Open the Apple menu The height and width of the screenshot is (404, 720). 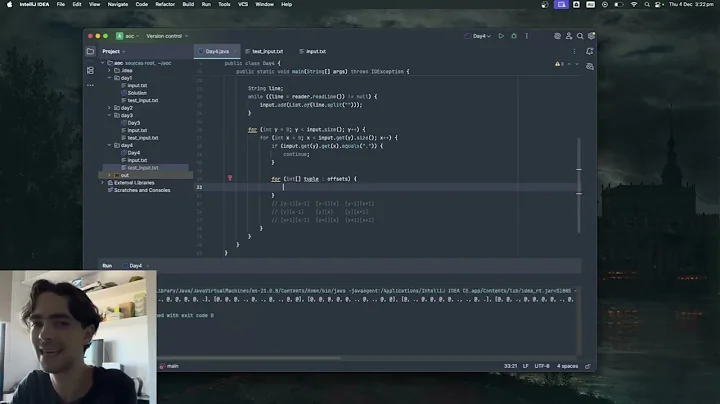pos(9,4)
